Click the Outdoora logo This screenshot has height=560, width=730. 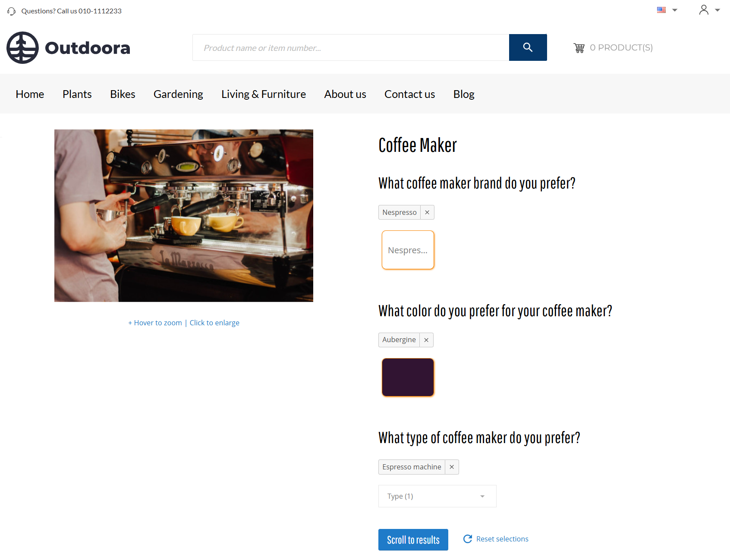pos(69,47)
